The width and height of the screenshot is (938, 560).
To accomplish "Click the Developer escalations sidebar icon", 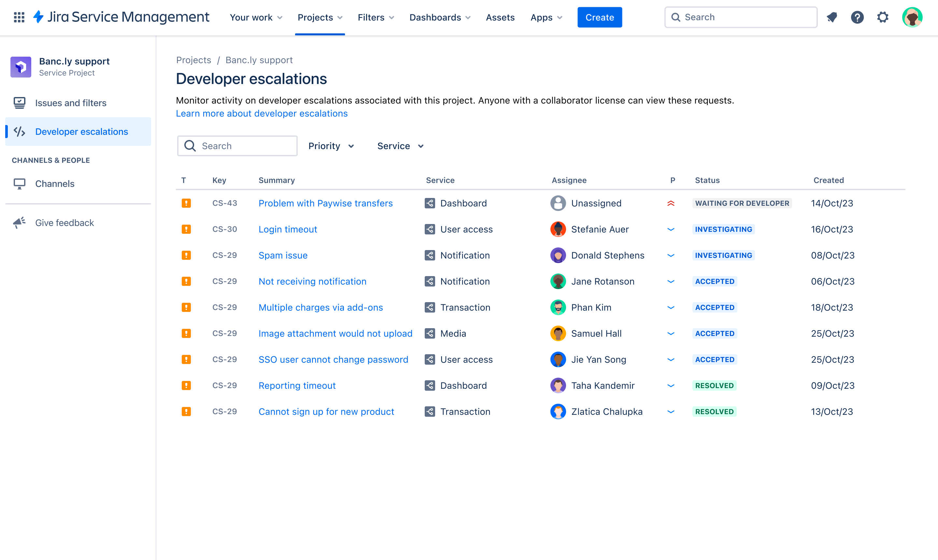I will [19, 131].
